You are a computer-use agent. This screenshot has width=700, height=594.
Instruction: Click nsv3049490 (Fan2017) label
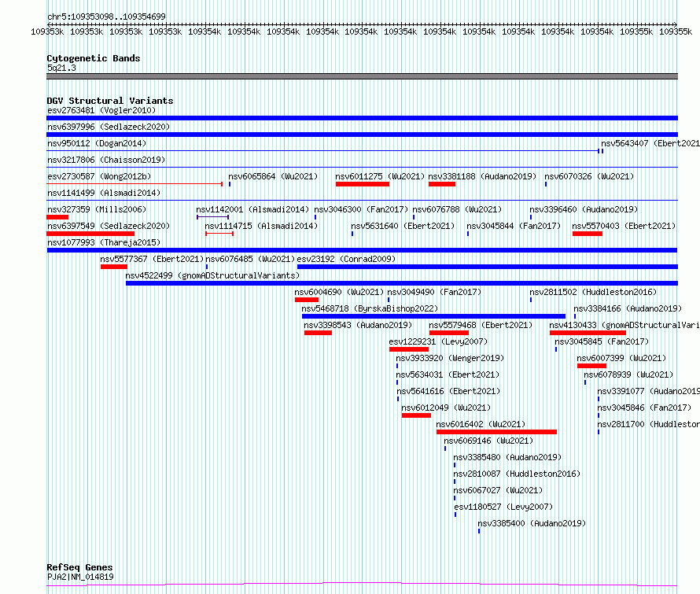point(434,292)
